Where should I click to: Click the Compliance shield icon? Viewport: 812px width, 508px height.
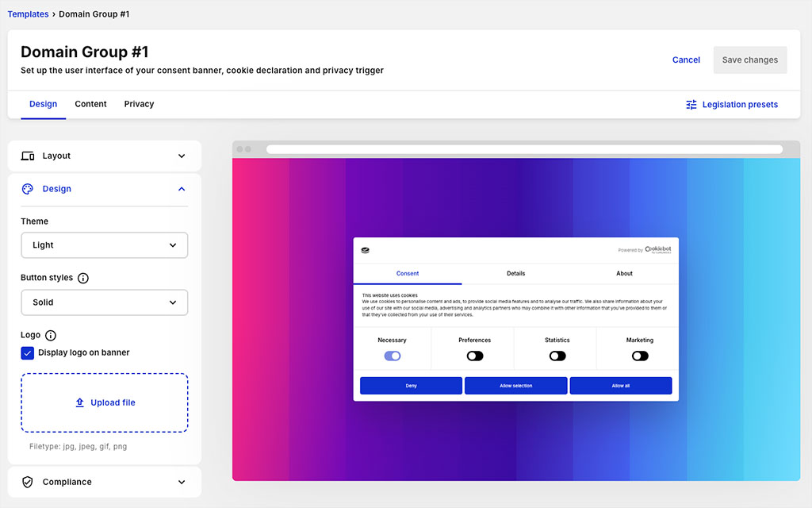pyautogui.click(x=29, y=482)
